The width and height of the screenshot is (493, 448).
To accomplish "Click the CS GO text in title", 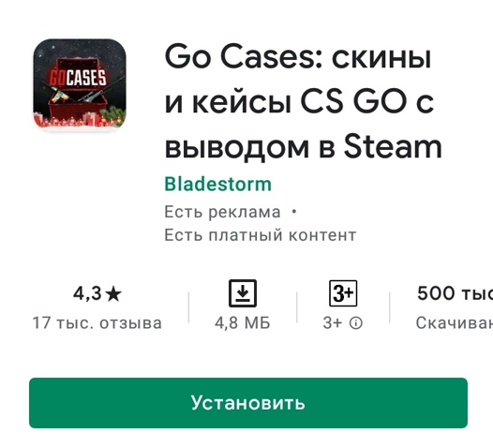I will 352,102.
